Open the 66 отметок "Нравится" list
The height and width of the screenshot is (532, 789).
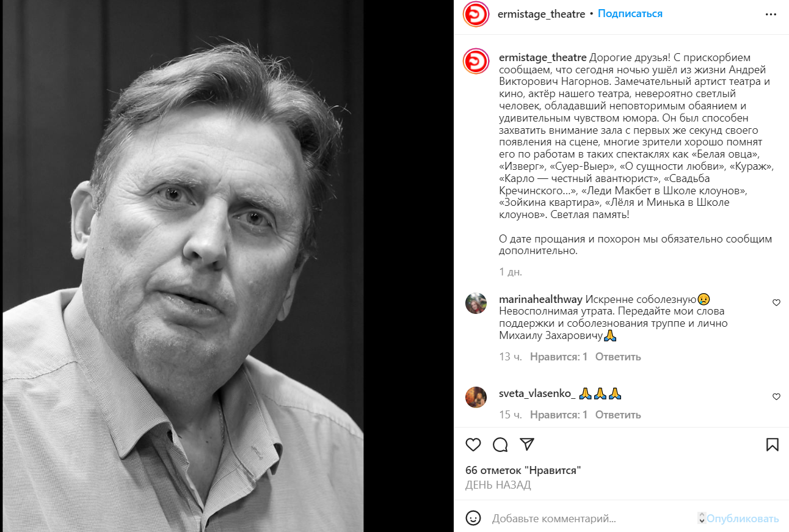[x=523, y=470]
